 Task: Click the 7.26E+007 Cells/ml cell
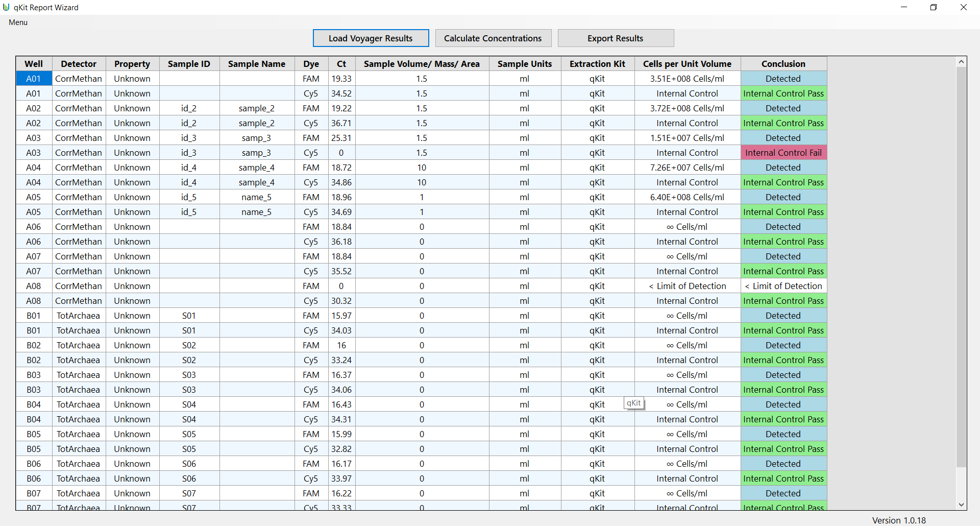(687, 168)
